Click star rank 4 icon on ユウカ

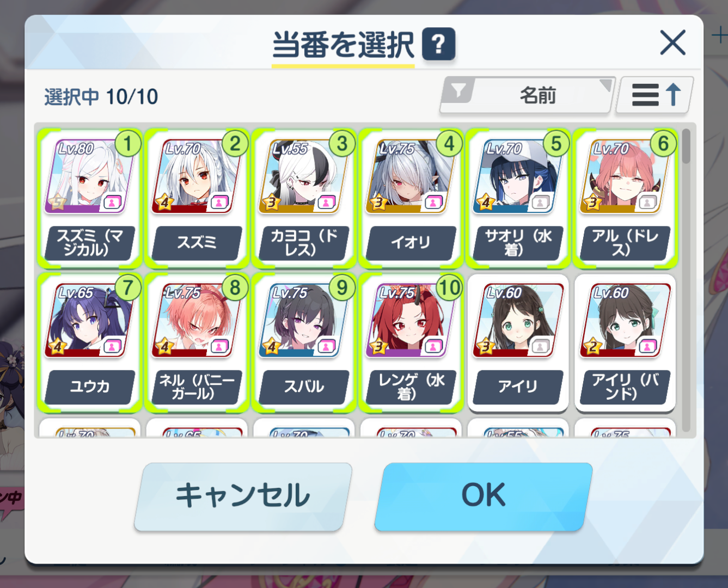58,347
